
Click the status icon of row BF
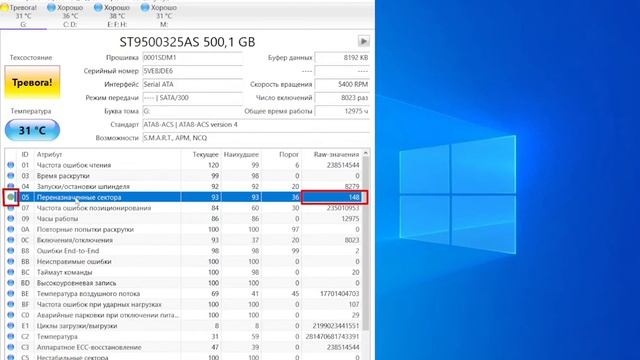(x=11, y=304)
